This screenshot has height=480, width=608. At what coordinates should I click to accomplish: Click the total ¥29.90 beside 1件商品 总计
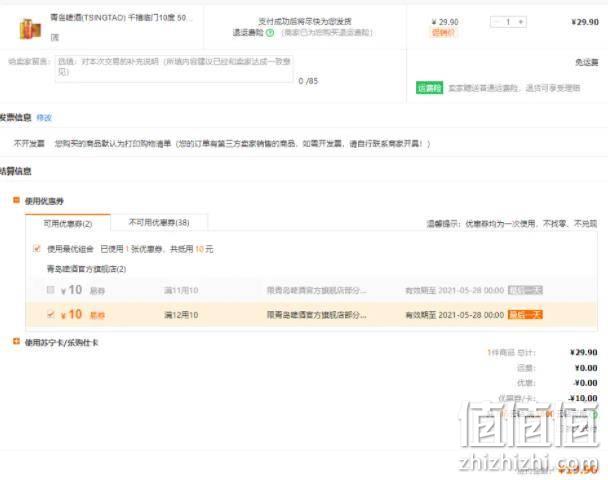tap(584, 352)
